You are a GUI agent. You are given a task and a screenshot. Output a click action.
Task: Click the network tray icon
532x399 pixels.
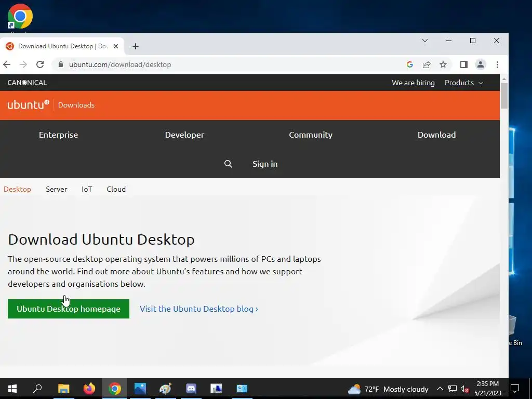(x=453, y=389)
